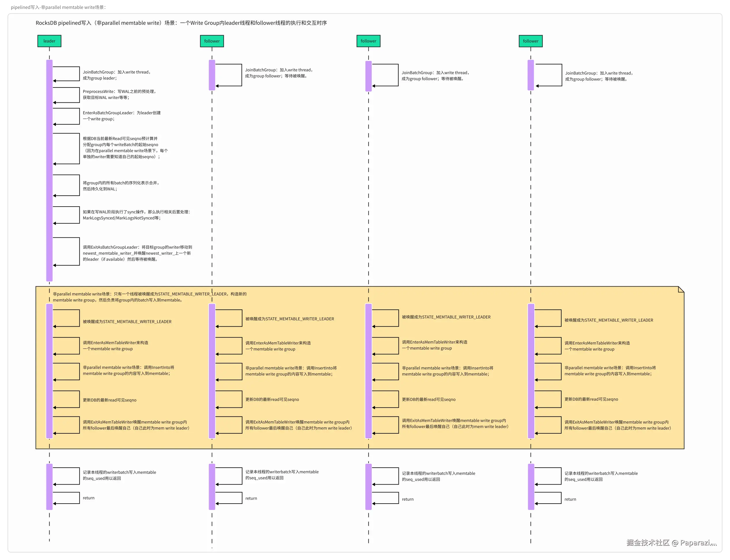Click the blurred text strip at the top-left corner
Image resolution: width=730 pixels, height=560 pixels.
(x=57, y=7)
